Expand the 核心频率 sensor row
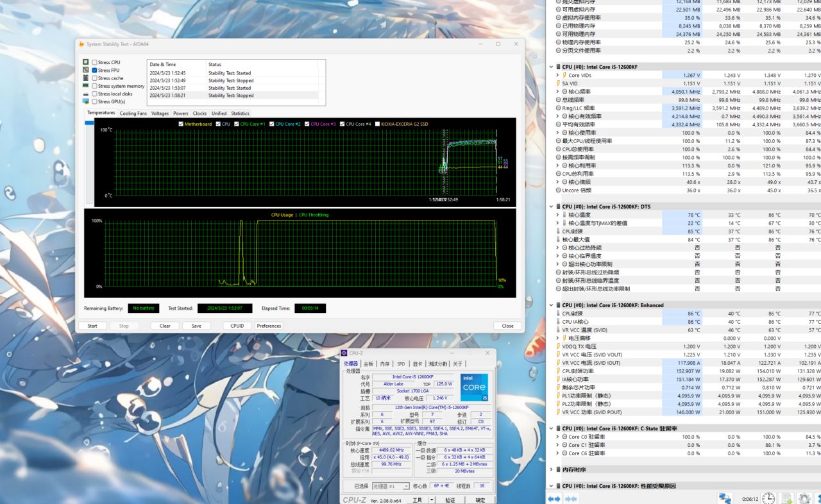 click(x=557, y=92)
